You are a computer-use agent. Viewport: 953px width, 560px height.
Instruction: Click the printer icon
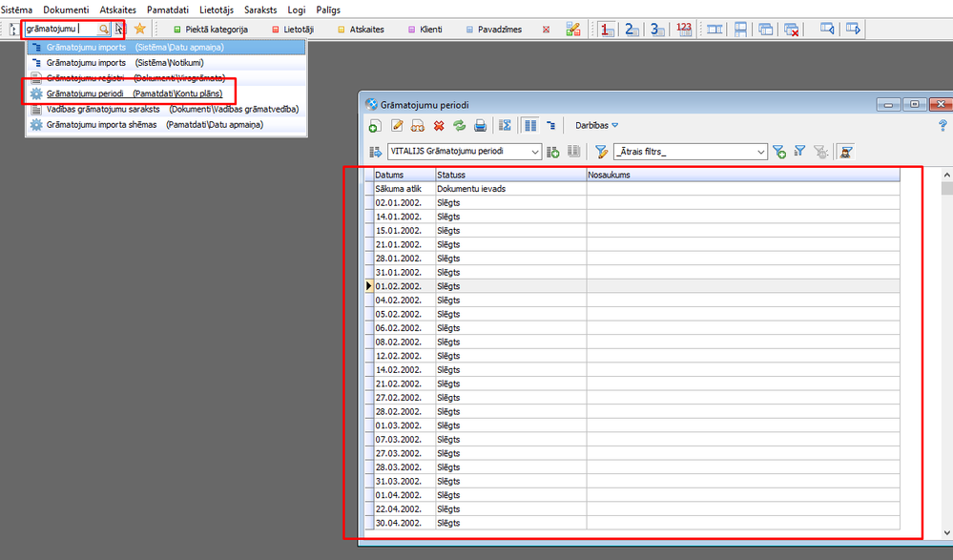pyautogui.click(x=481, y=126)
